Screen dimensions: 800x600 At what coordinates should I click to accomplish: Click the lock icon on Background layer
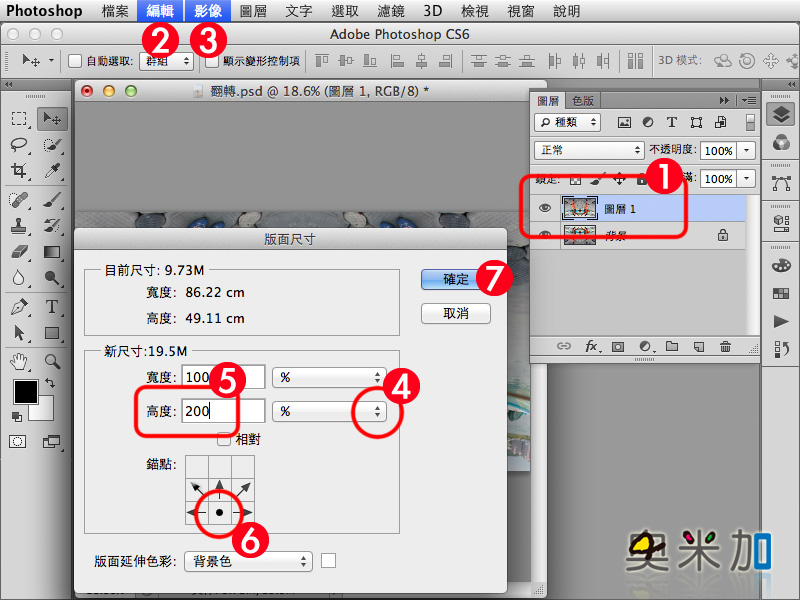click(x=723, y=235)
